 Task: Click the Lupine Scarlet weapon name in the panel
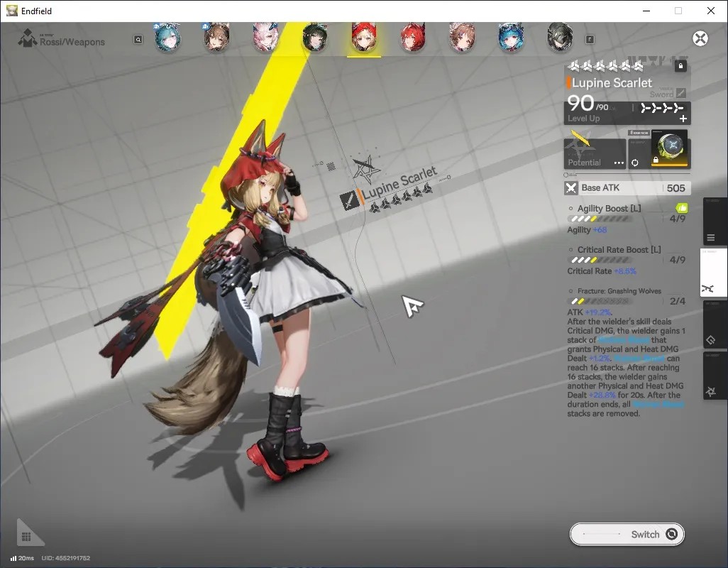[612, 83]
